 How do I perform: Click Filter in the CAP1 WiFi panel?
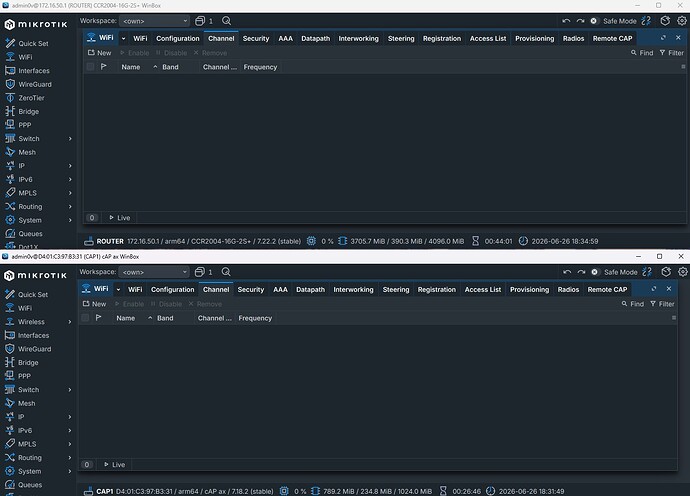[x=662, y=304]
